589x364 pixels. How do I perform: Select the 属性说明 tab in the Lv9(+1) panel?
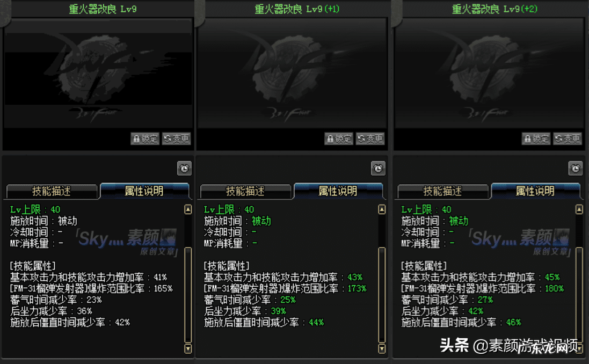338,191
